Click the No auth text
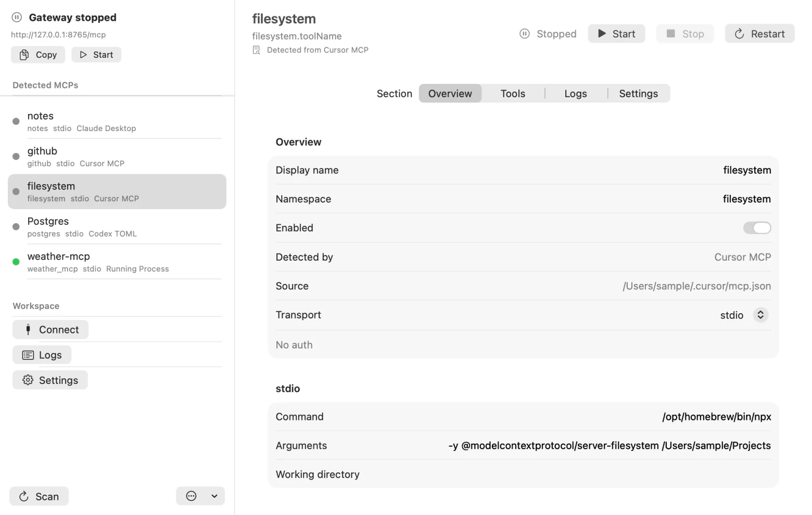The width and height of the screenshot is (812, 515). point(294,345)
